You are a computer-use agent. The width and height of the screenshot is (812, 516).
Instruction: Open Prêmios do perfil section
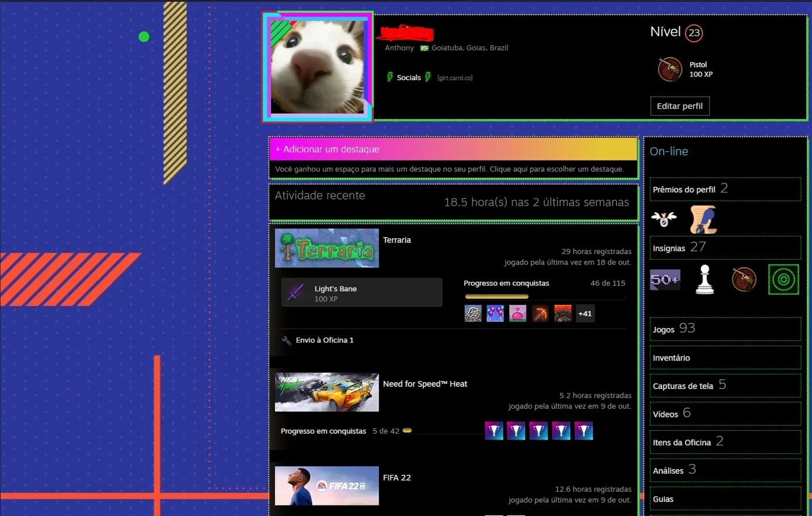[726, 189]
